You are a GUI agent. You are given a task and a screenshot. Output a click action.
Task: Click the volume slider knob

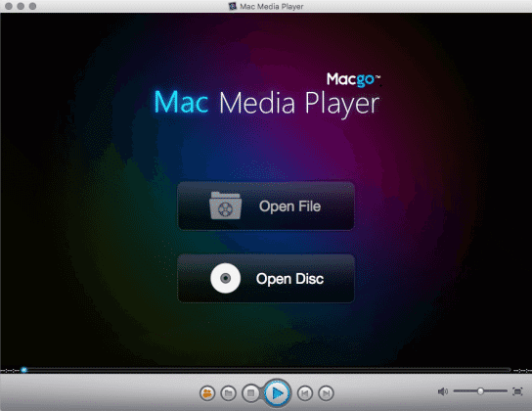click(480, 391)
